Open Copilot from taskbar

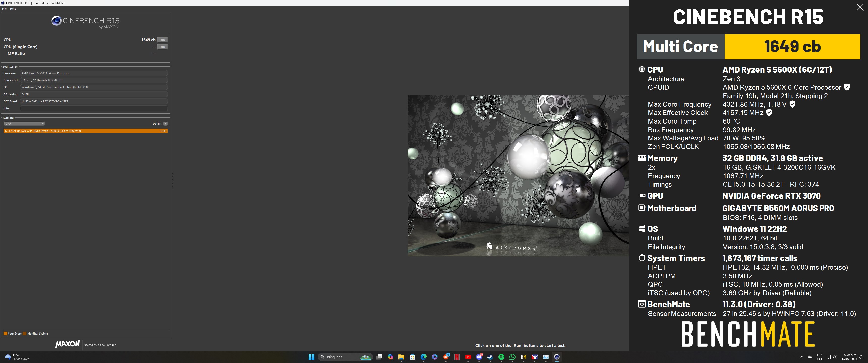click(x=390, y=357)
